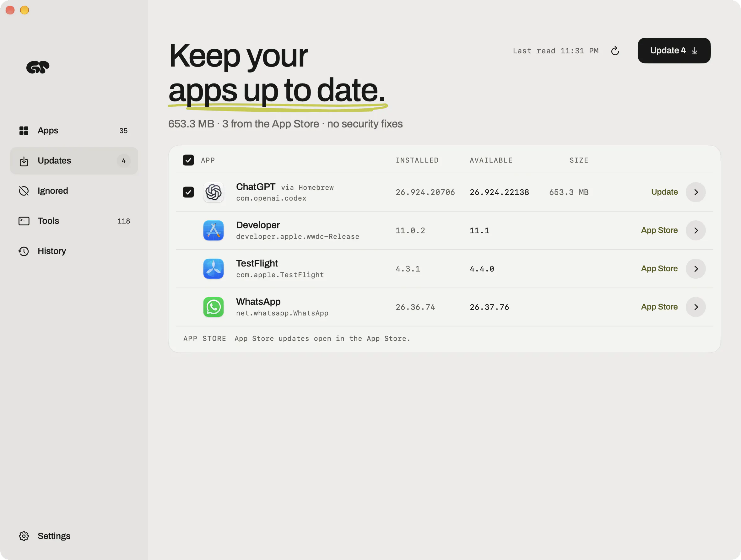This screenshot has height=560, width=741.
Task: Click available version 26.924.22138
Action: point(499,193)
